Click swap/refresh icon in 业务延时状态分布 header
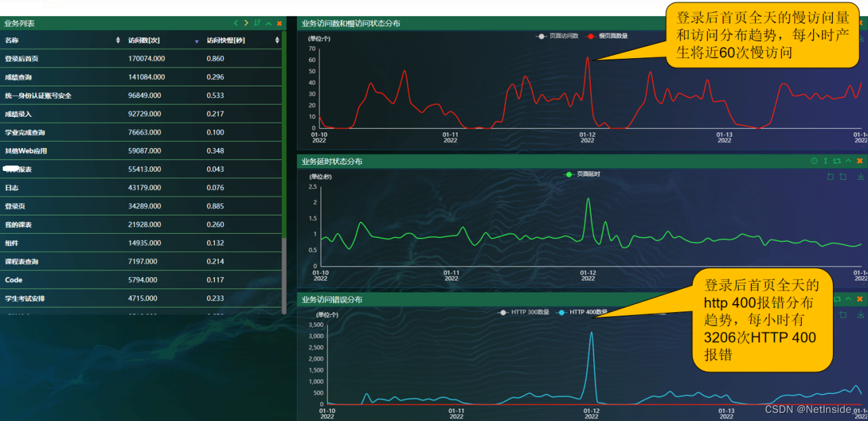868x421 pixels. click(837, 161)
